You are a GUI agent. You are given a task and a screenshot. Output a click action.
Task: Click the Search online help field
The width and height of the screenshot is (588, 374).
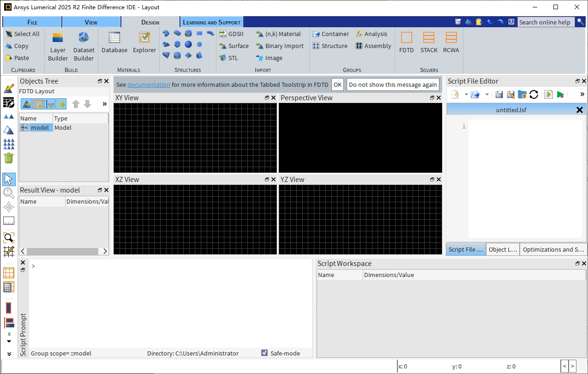pos(545,22)
